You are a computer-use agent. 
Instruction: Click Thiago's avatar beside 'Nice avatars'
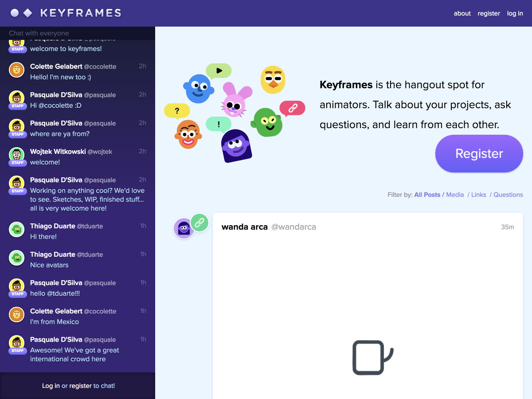(17, 258)
